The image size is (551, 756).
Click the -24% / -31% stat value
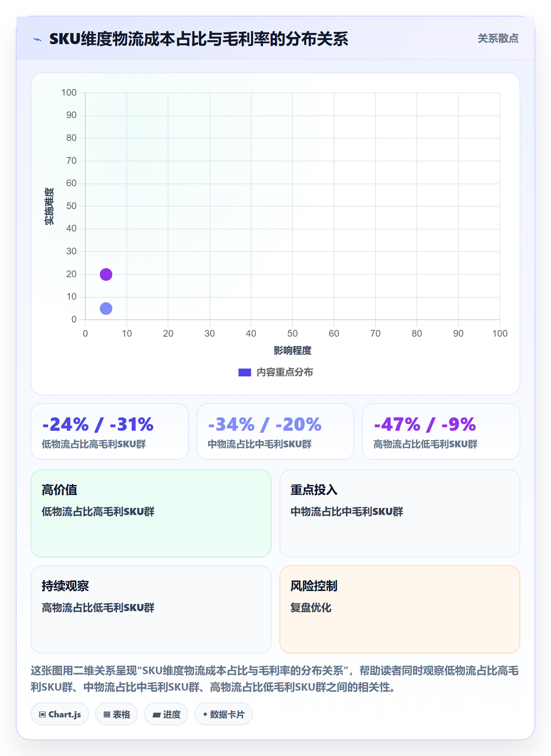click(98, 424)
